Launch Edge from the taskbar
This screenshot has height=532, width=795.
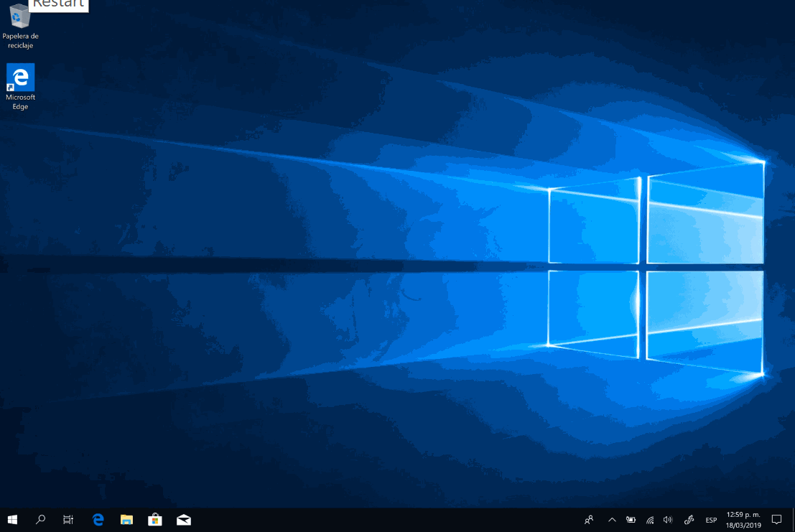(98, 520)
